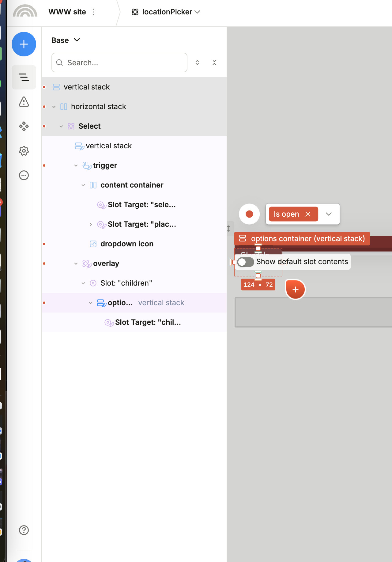Viewport: 392px width, 562px height.
Task: Open the warnings triangle icon in sidebar
Action: tap(24, 102)
